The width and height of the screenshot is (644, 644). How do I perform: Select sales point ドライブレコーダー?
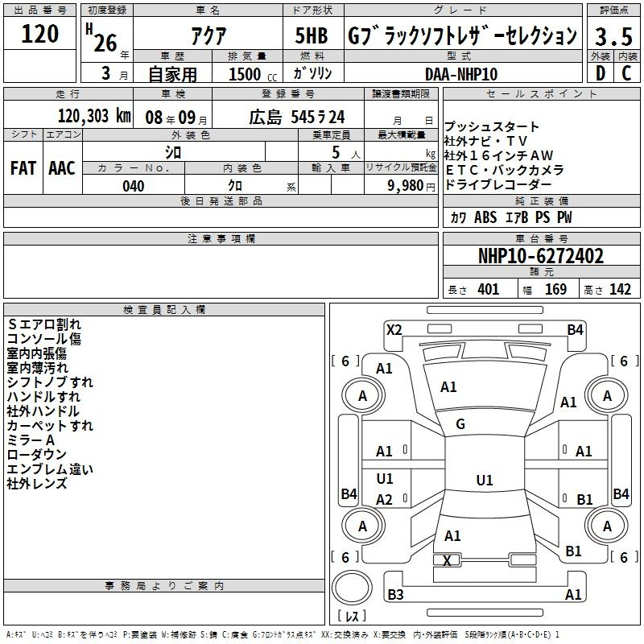point(497,184)
